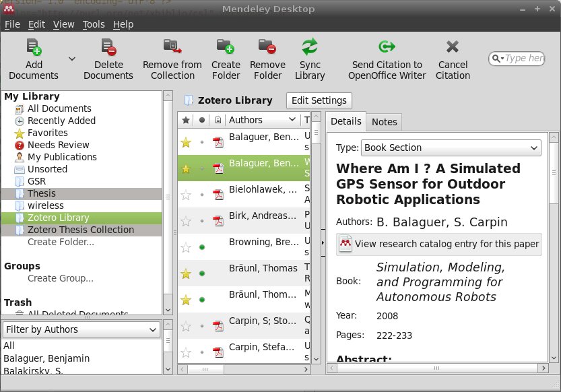
Task: Click the Delete Documents icon
Action: 109,47
